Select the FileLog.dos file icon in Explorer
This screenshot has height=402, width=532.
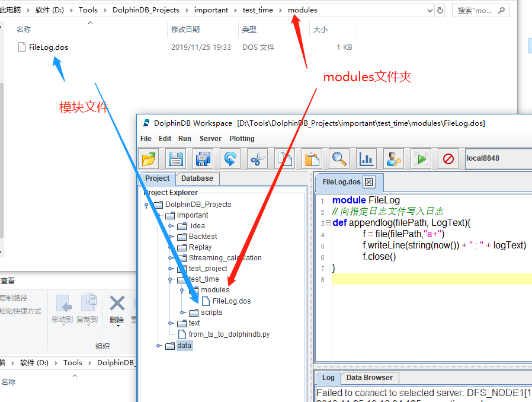[x=22, y=47]
